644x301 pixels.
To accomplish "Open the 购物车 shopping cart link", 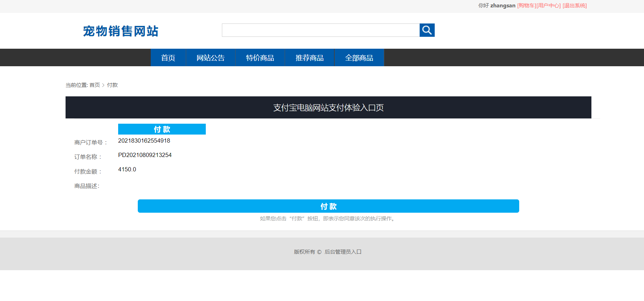I will [x=527, y=6].
